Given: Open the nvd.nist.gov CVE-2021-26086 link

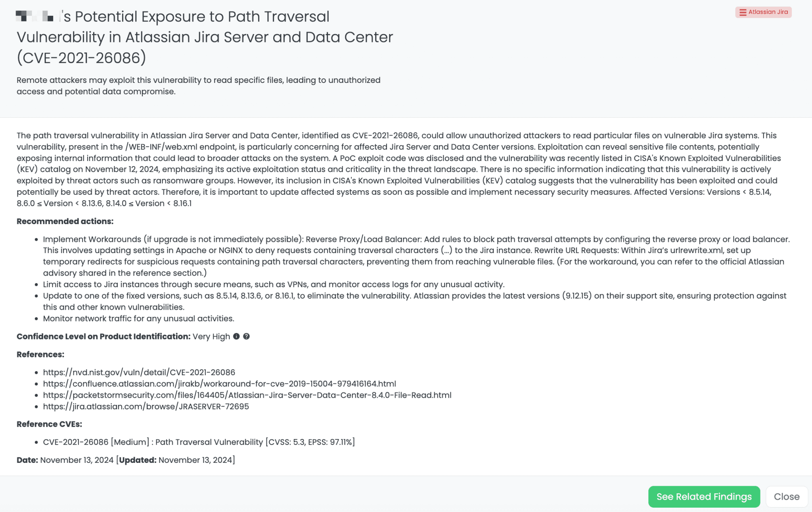Looking at the screenshot, I should pos(139,372).
